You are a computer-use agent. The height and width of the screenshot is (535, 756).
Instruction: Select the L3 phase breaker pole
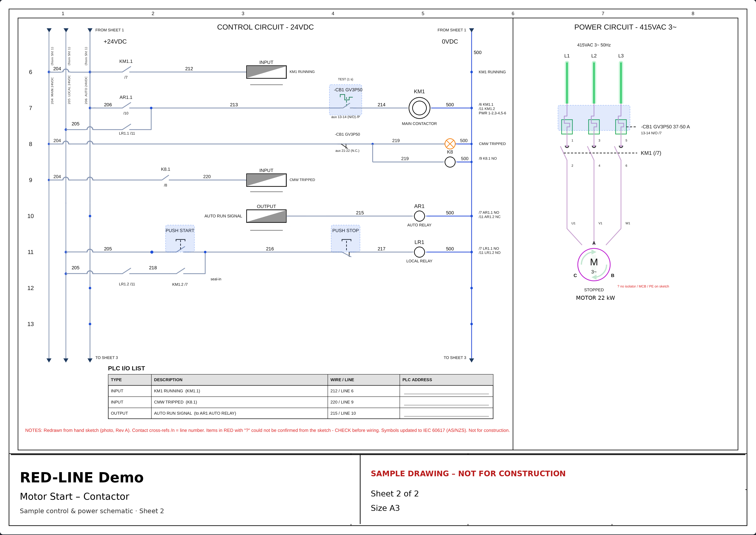tap(621, 127)
